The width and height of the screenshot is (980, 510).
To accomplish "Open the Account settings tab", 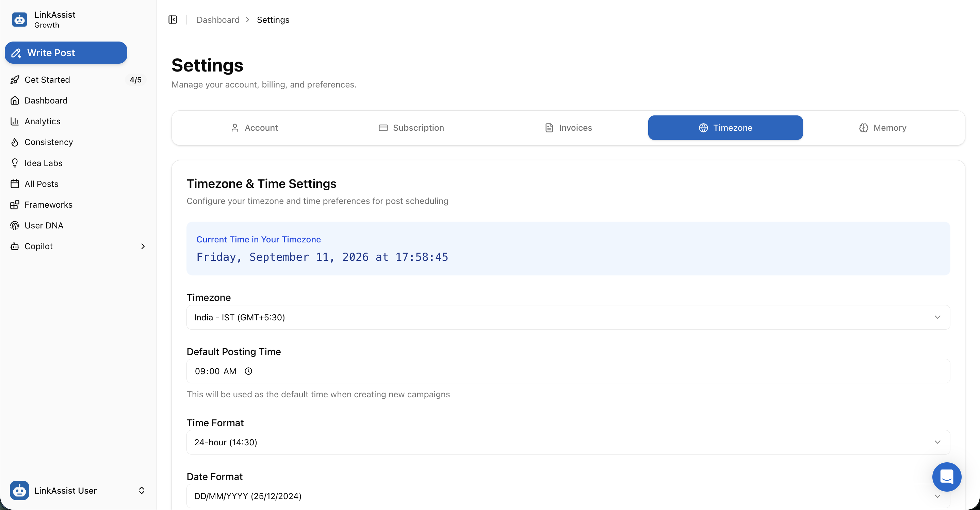I will pos(255,128).
